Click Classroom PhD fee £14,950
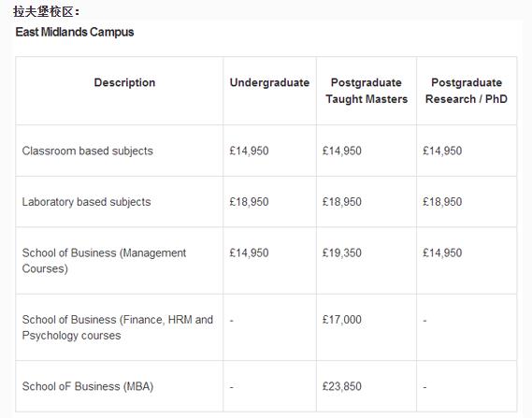The width and height of the screenshot is (532, 418). [x=442, y=151]
